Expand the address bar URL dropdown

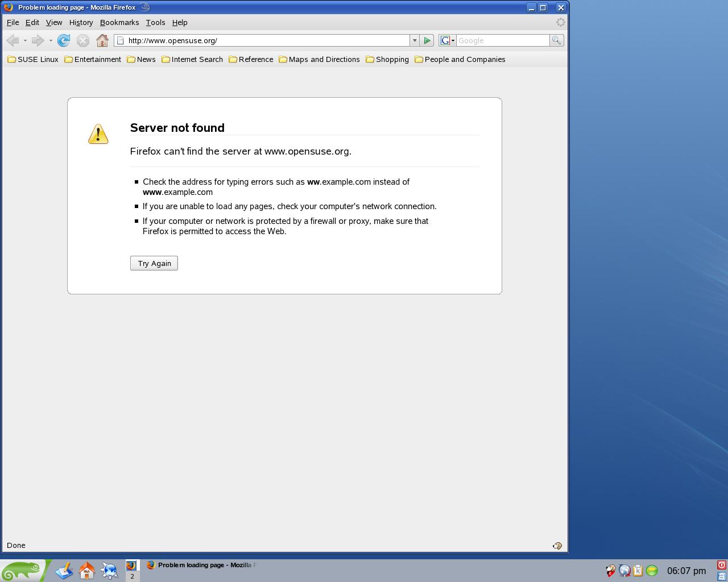(x=415, y=40)
